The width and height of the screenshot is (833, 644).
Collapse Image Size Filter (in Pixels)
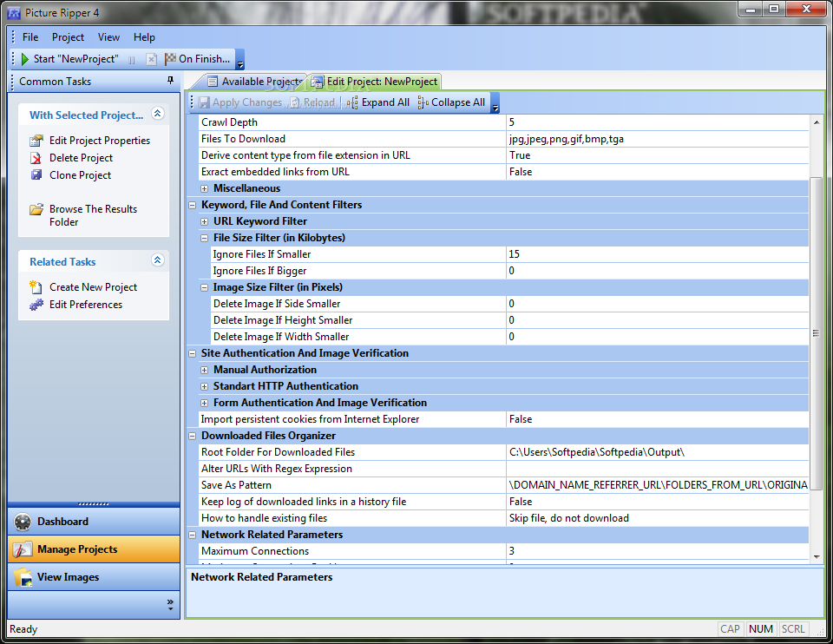[204, 287]
